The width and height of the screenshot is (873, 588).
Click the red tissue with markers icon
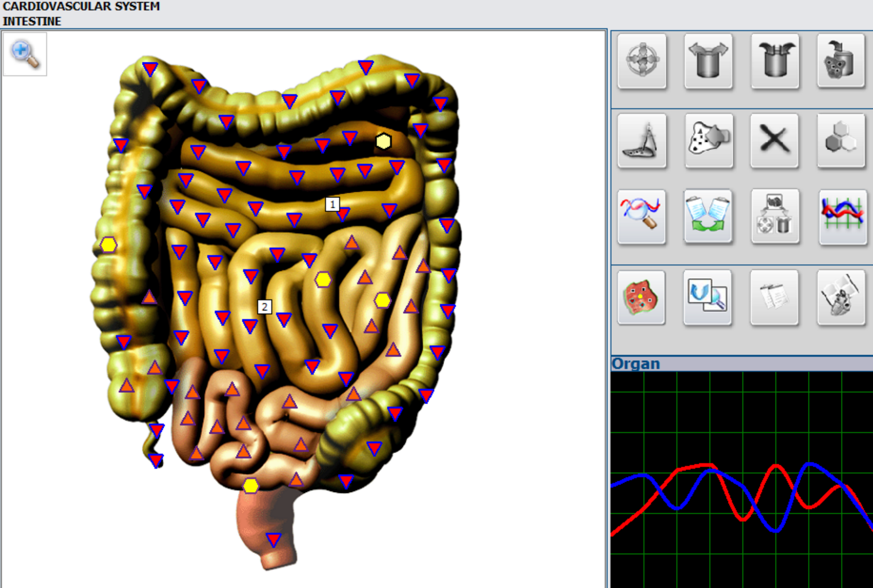point(642,297)
